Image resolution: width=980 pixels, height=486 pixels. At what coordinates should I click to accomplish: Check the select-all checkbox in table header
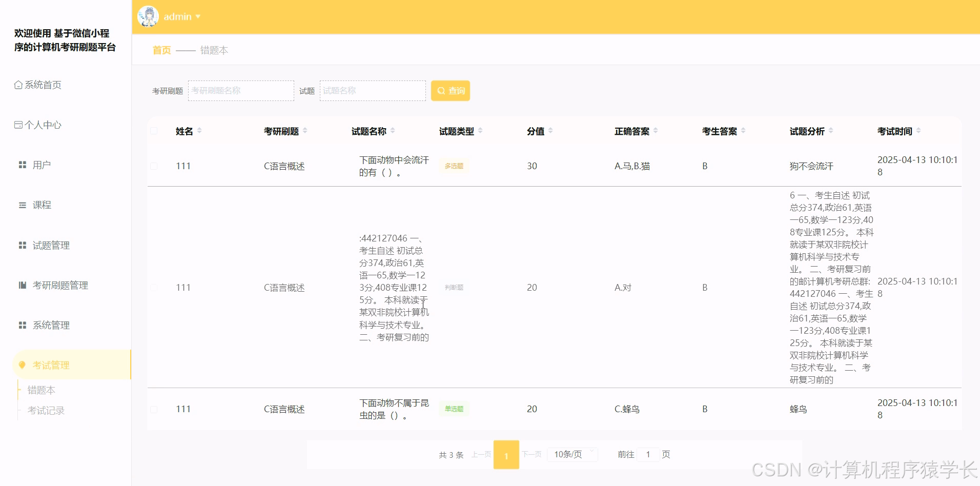tap(154, 131)
